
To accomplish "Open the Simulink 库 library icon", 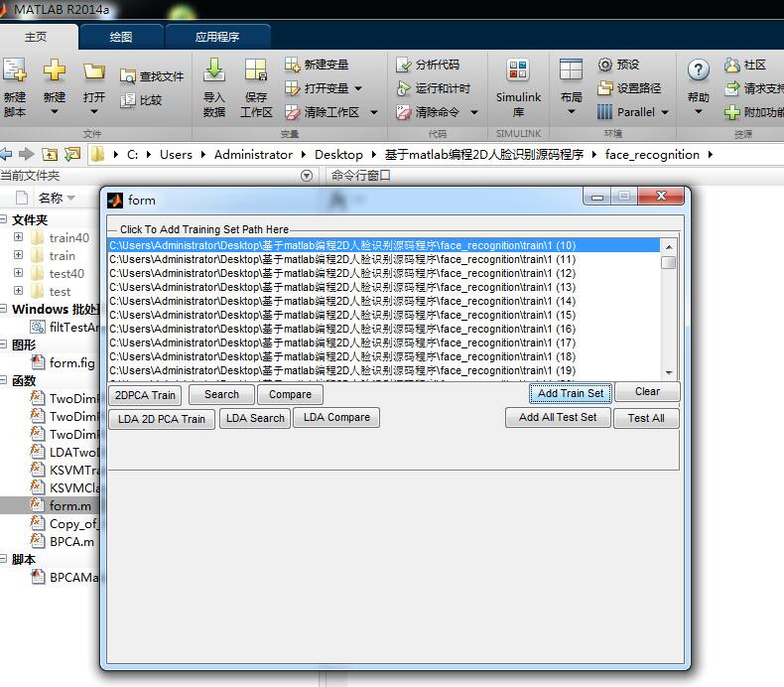I will (x=518, y=70).
